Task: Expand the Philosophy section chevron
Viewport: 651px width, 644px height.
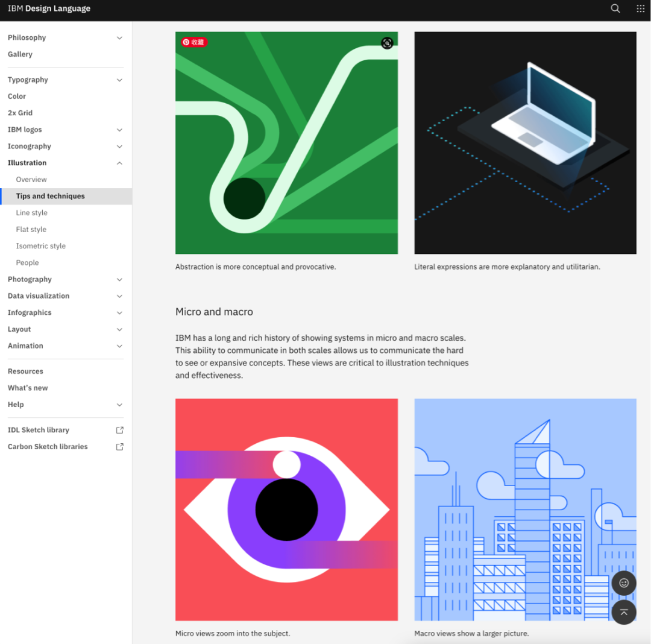Action: (x=119, y=38)
